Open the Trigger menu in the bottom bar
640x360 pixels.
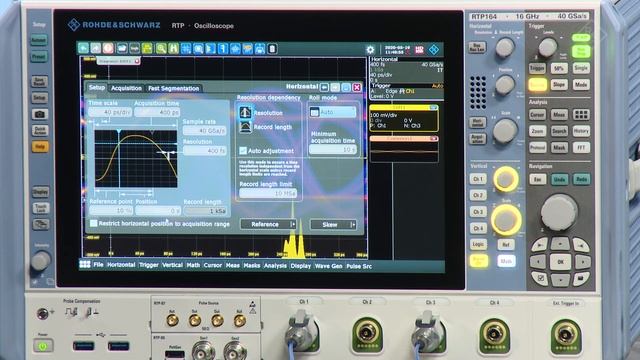click(x=149, y=265)
